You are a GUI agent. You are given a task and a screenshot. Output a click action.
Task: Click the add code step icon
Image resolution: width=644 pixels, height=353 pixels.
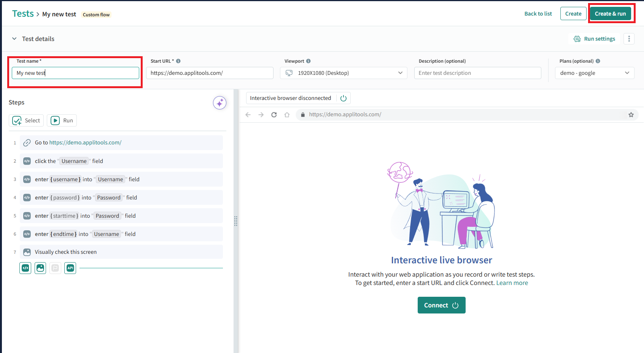[25, 268]
